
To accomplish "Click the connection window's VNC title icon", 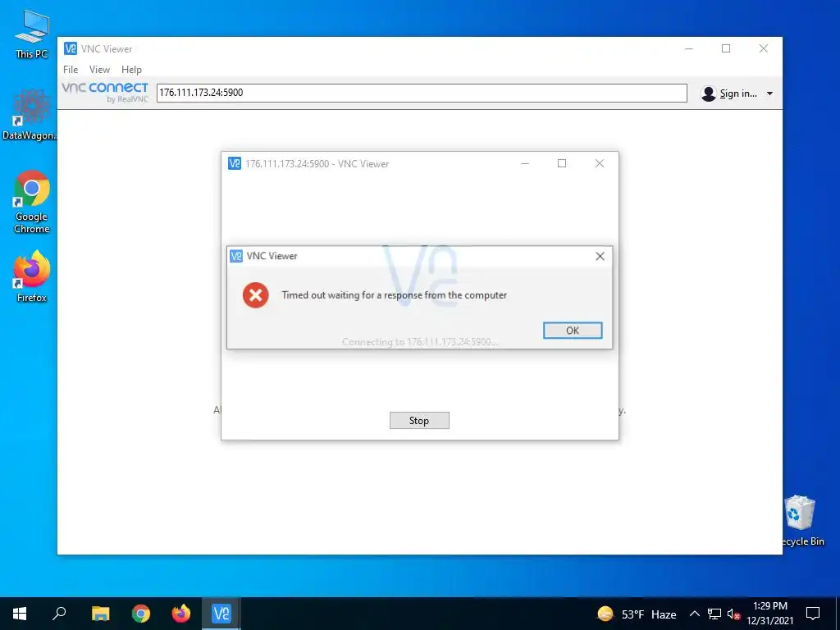I will tap(235, 163).
